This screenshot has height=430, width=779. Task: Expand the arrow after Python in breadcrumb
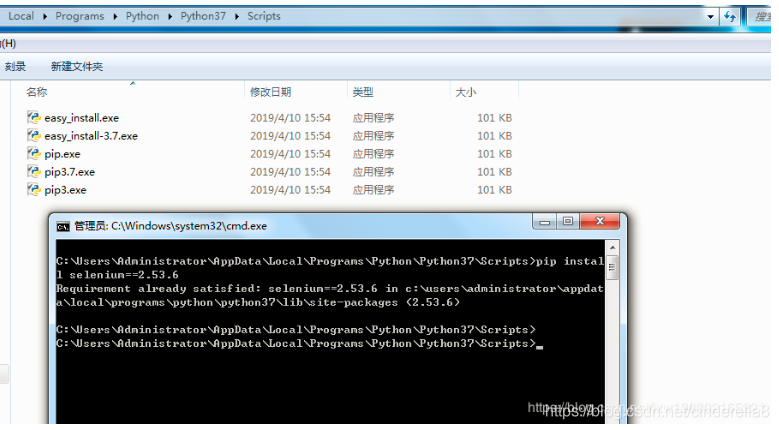170,16
